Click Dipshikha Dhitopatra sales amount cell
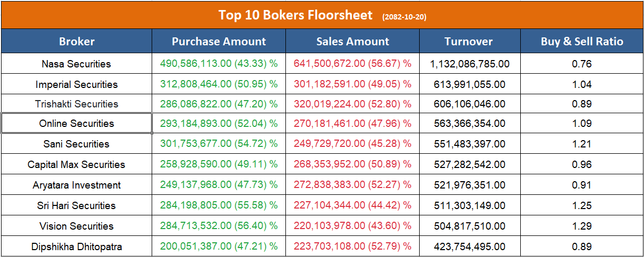 [353, 246]
